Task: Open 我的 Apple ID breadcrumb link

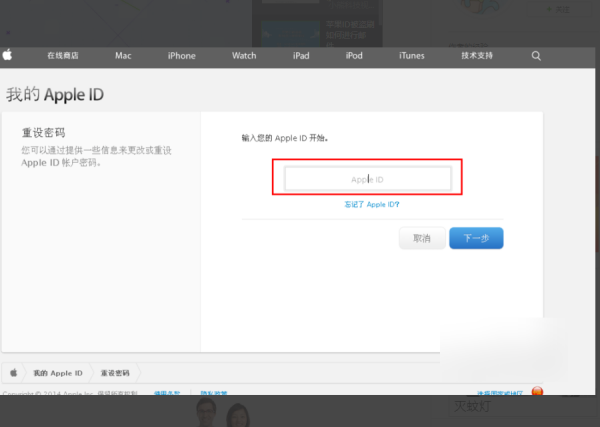Action: click(x=58, y=373)
